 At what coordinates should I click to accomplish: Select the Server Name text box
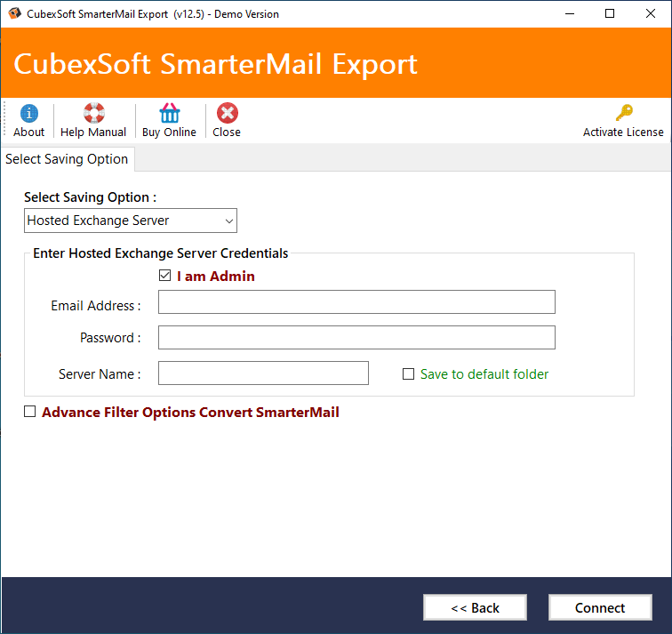[263, 373]
